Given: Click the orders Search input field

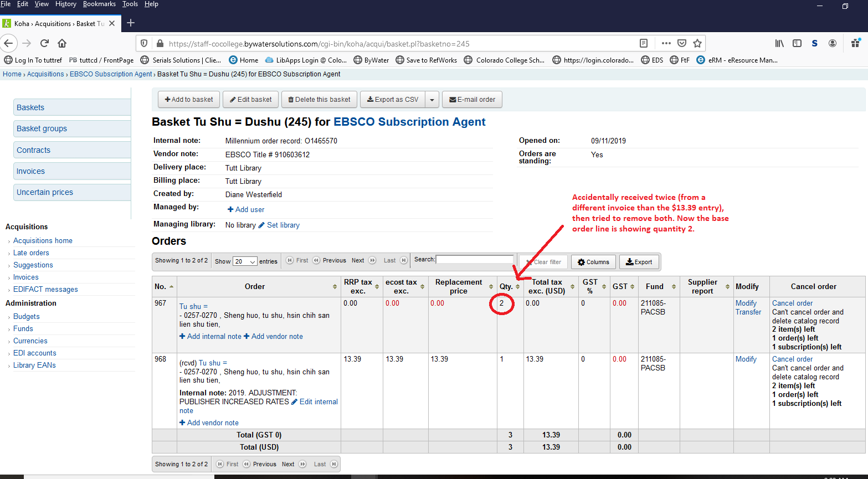Looking at the screenshot, I should 475,259.
